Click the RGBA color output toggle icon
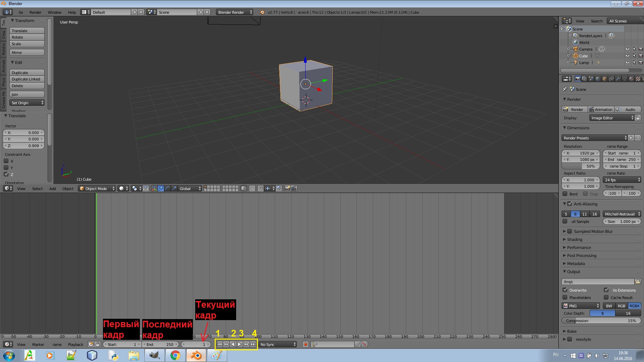The image size is (644, 362). coord(634,305)
